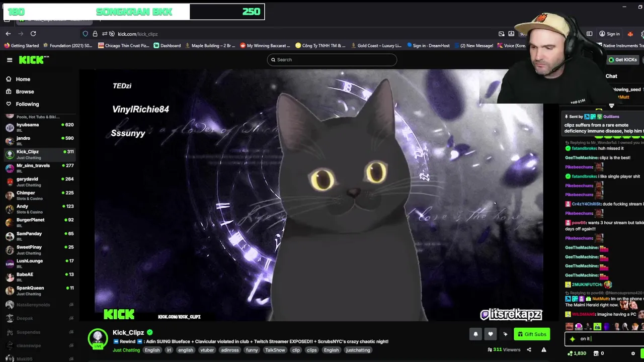Click the tracking protection shield icon
Image resolution: width=644 pixels, height=362 pixels.
(86, 34)
